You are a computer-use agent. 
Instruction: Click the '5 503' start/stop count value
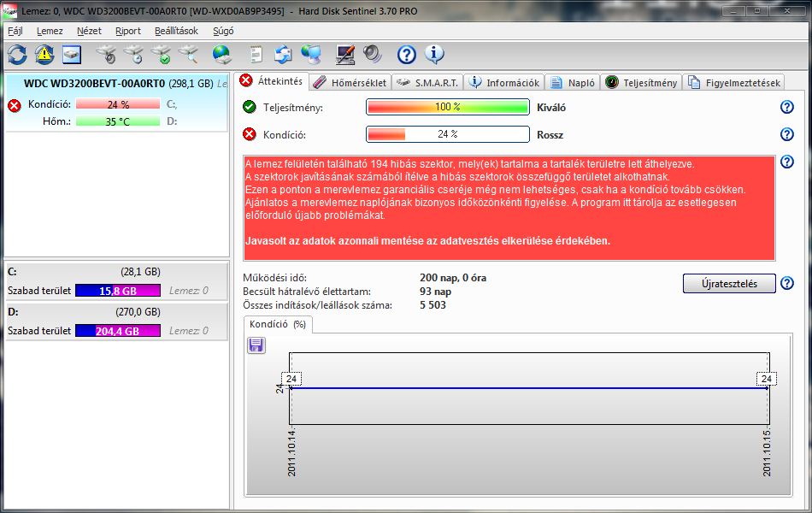click(x=433, y=305)
